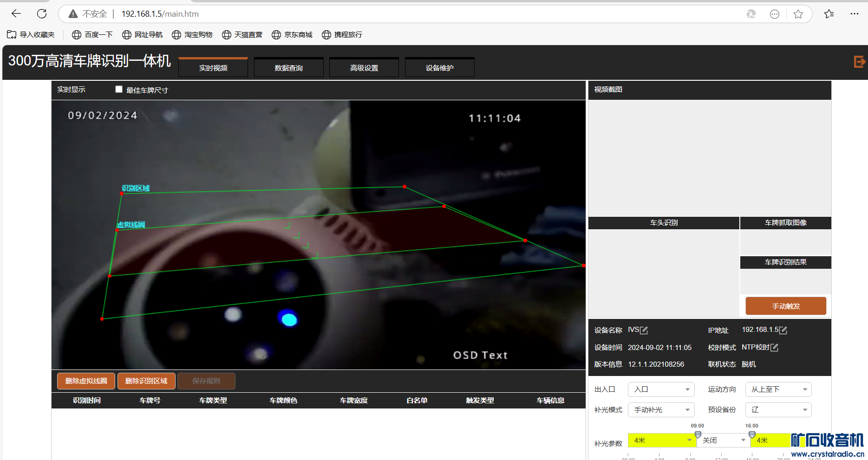This screenshot has width=868, height=460.
Task: Open the 预设省份 dropdown
Action: (778, 410)
